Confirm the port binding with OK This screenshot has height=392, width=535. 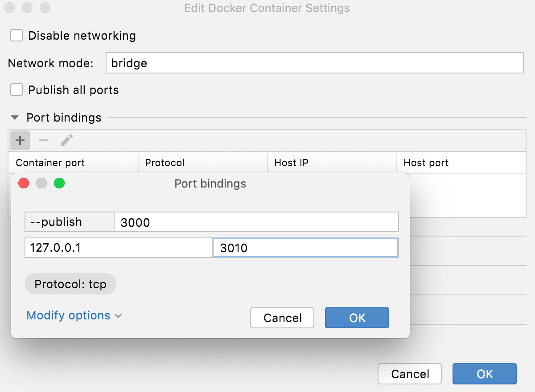click(x=357, y=318)
